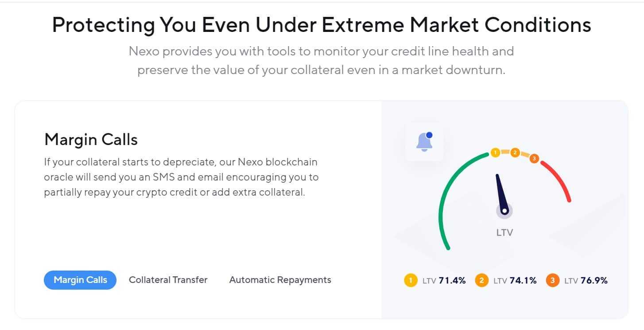Open the Automatic Repayments tab
This screenshot has height=330, width=644.
(280, 280)
